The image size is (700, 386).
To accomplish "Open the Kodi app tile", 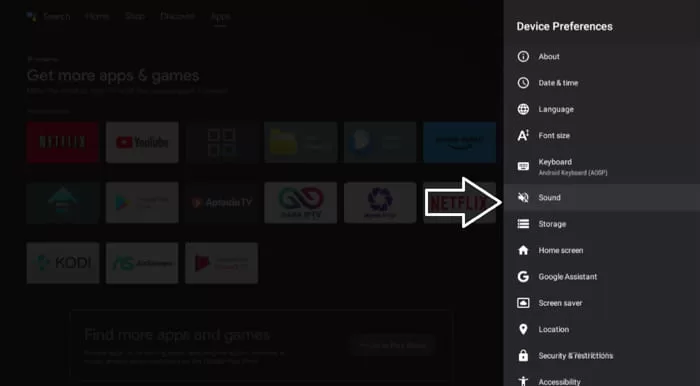I will [62, 263].
